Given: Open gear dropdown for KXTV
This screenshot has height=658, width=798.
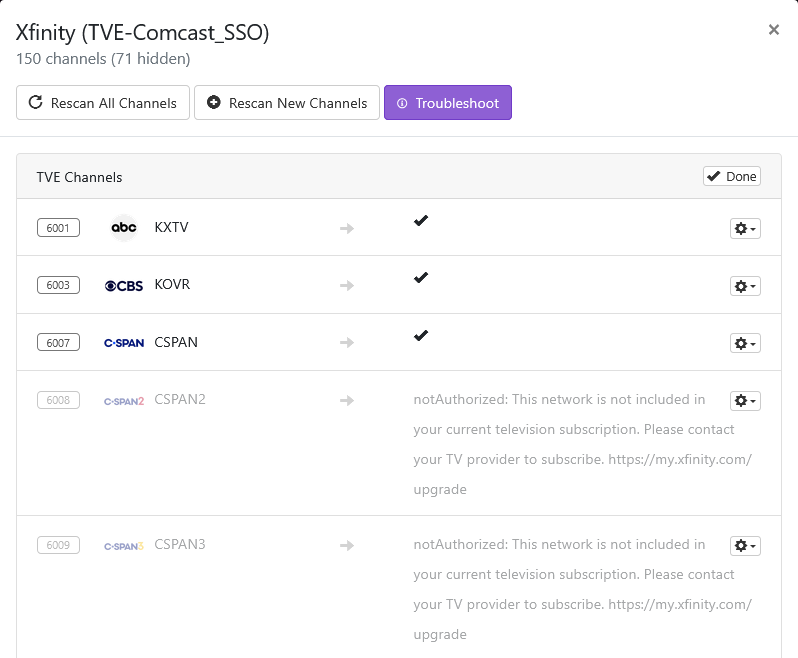Looking at the screenshot, I should 745,229.
